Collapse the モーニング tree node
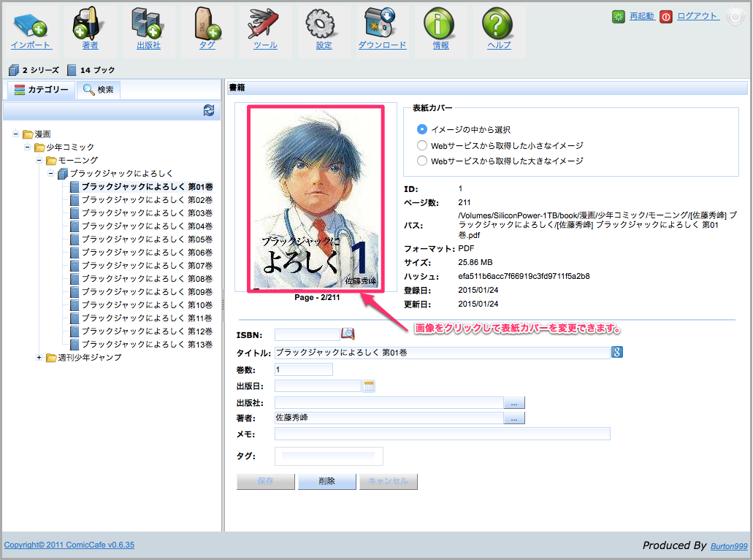 [x=39, y=160]
